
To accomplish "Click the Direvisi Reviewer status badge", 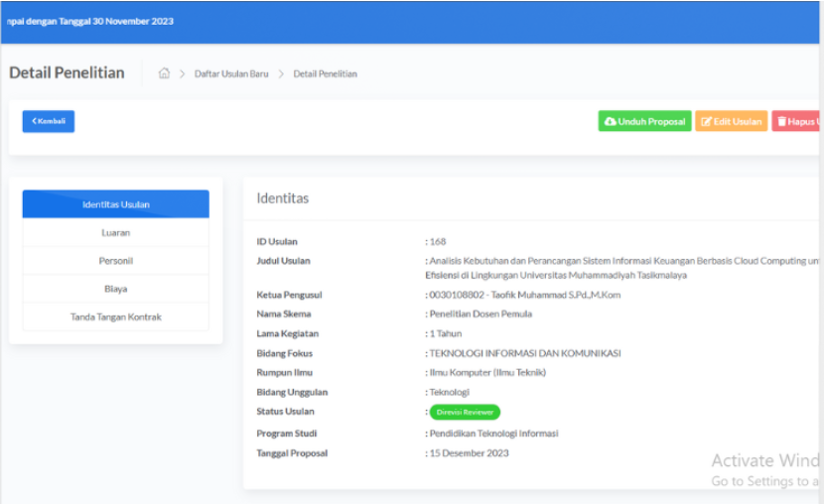I will point(465,412).
